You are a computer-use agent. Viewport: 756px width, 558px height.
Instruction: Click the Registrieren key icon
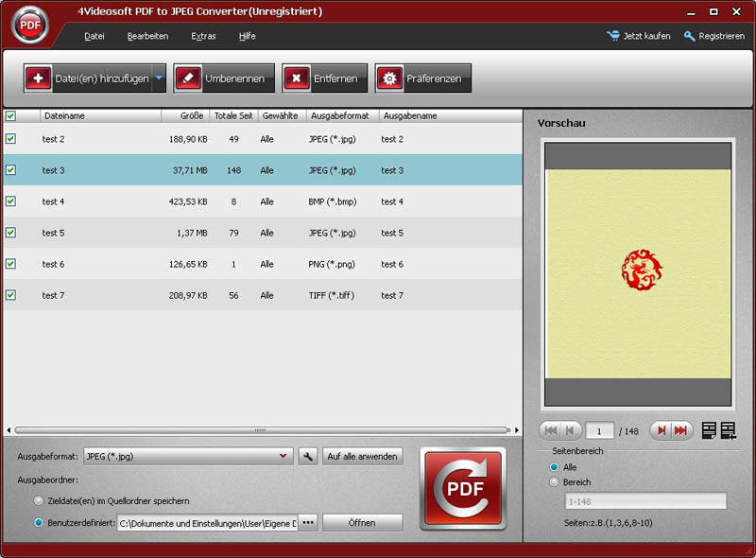click(x=690, y=36)
